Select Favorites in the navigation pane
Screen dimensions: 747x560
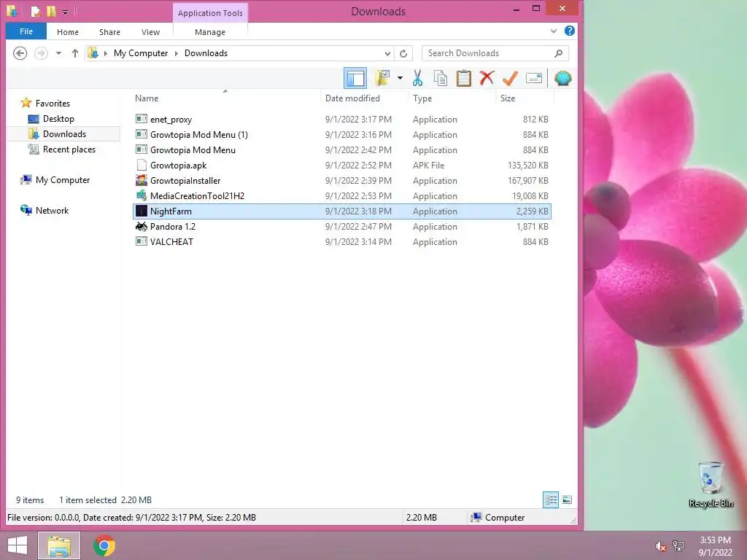53,104
